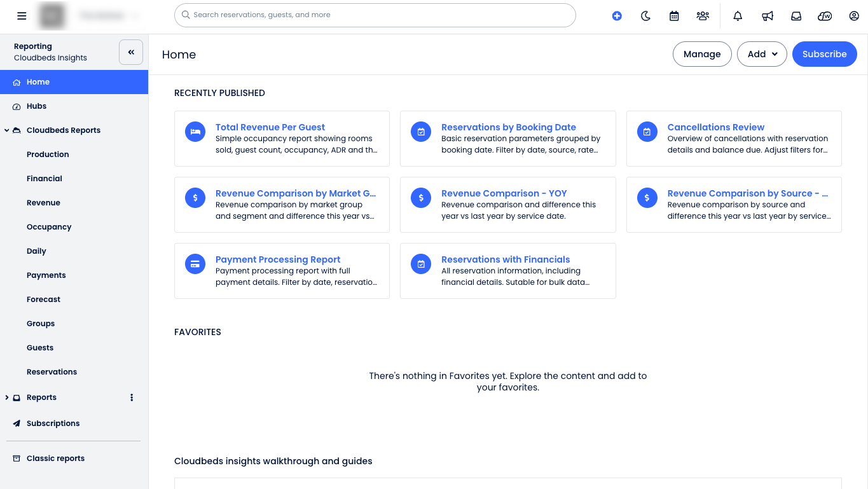868x489 pixels.
Task: Open the inbox tray icon
Action: coord(796,16)
